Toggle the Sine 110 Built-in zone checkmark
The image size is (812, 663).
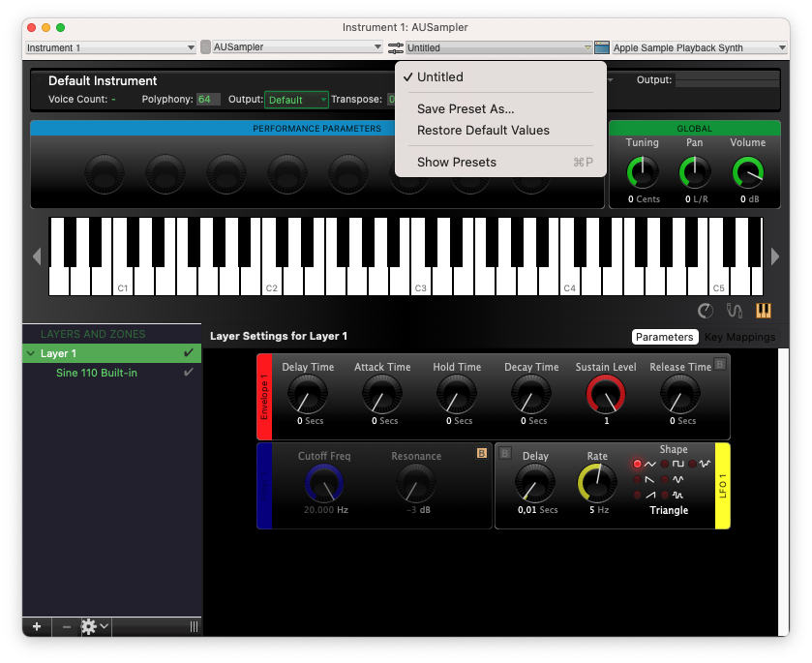coord(188,373)
